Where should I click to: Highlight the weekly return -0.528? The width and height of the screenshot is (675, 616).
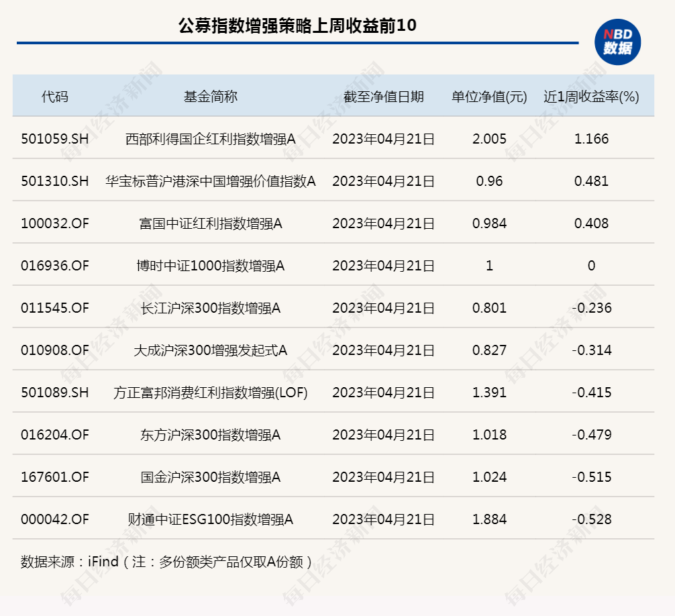pyautogui.click(x=592, y=519)
